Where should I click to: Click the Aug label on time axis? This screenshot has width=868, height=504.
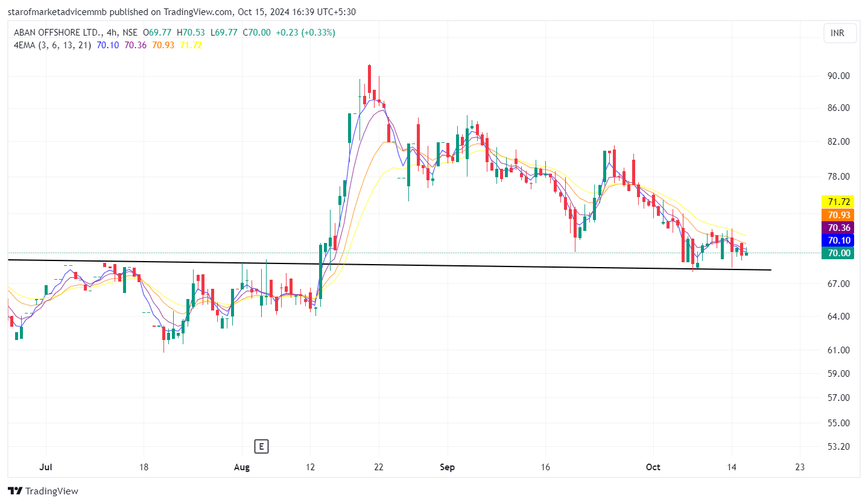pos(242,467)
